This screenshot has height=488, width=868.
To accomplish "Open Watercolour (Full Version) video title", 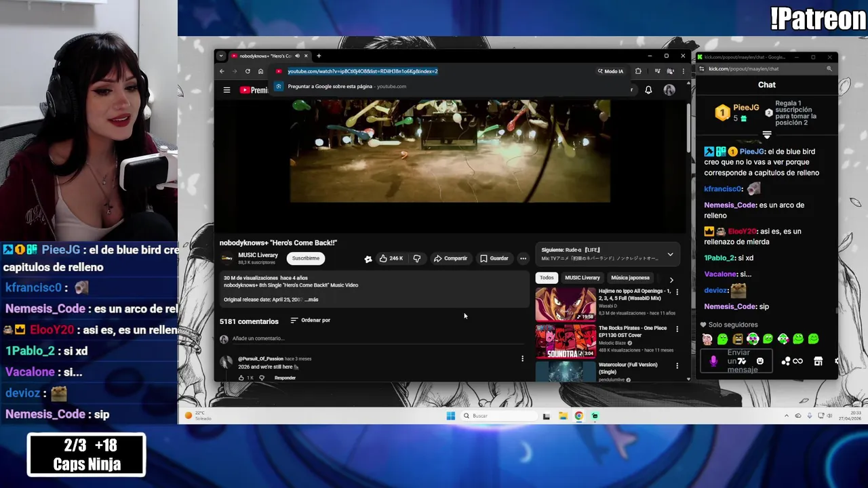I will [628, 368].
